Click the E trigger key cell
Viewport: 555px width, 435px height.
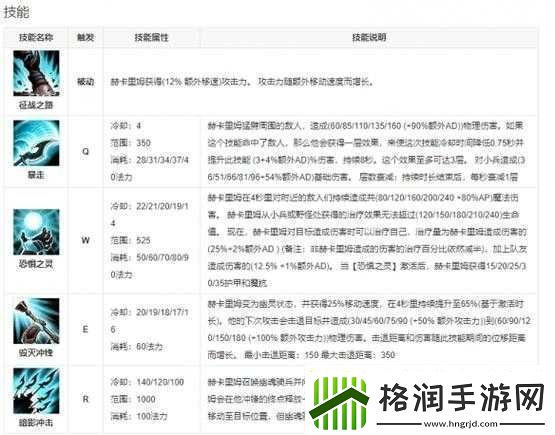click(x=85, y=329)
